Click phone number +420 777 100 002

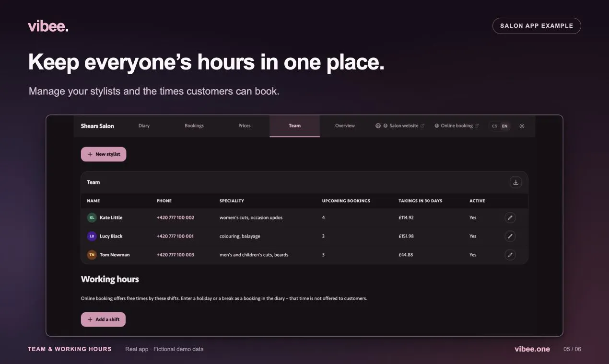(176, 217)
